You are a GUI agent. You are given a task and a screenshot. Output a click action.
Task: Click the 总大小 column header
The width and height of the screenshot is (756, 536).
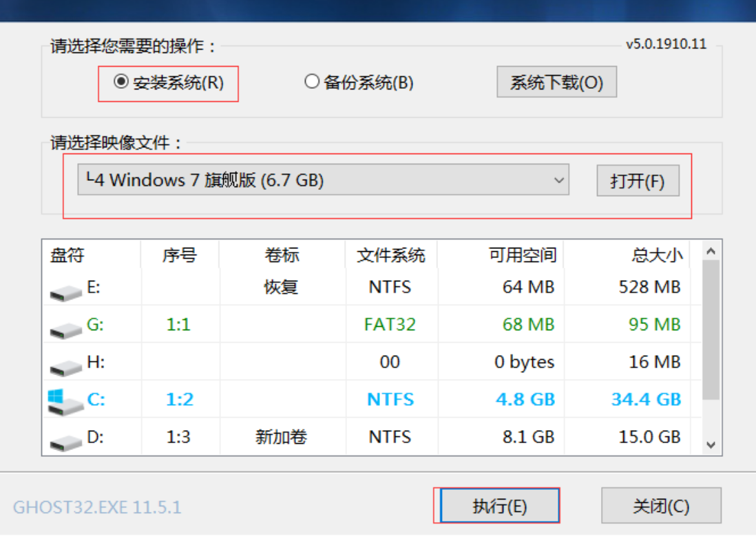(657, 255)
